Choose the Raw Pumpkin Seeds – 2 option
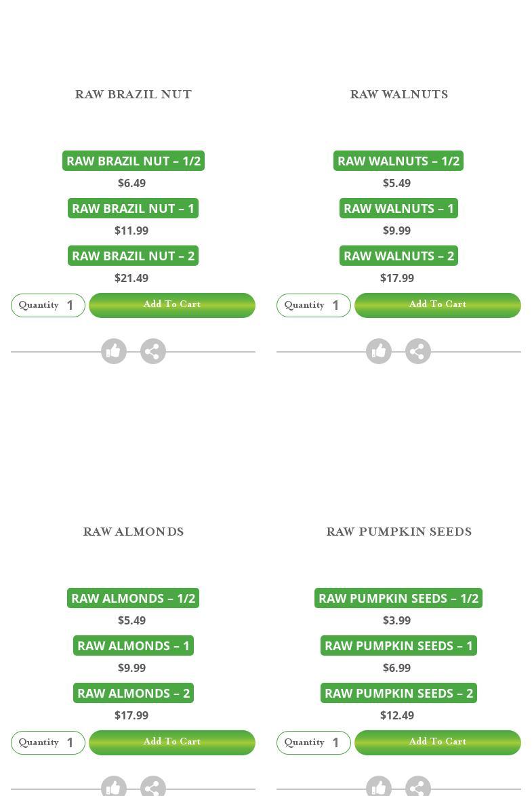The image size is (532, 796). coord(398,693)
